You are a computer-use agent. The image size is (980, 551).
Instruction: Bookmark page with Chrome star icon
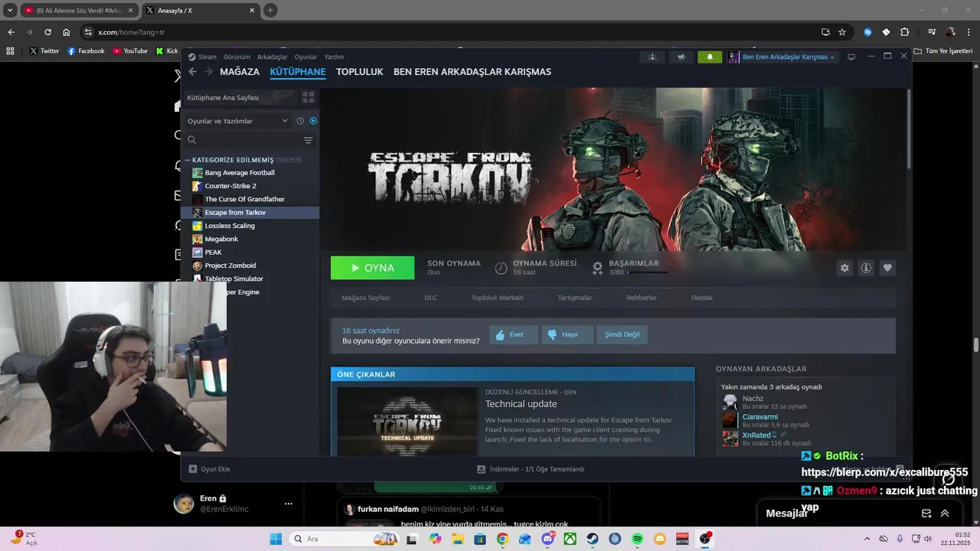[842, 32]
